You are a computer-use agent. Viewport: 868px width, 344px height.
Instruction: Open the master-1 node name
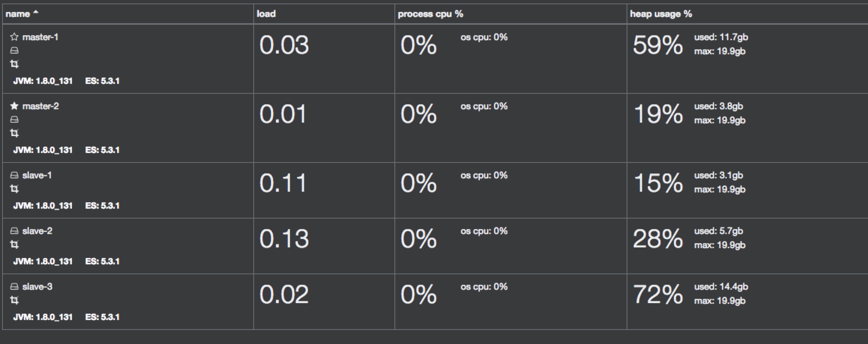[x=40, y=37]
